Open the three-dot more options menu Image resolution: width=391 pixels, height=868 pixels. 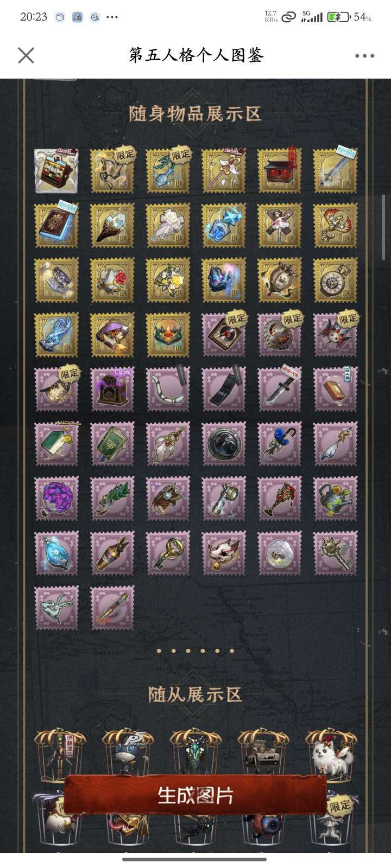pyautogui.click(x=364, y=55)
